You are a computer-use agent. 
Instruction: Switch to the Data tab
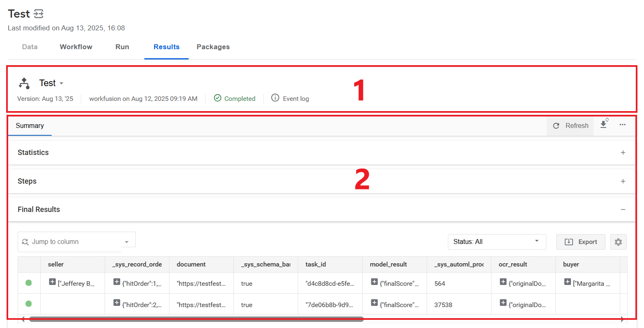pyautogui.click(x=30, y=47)
